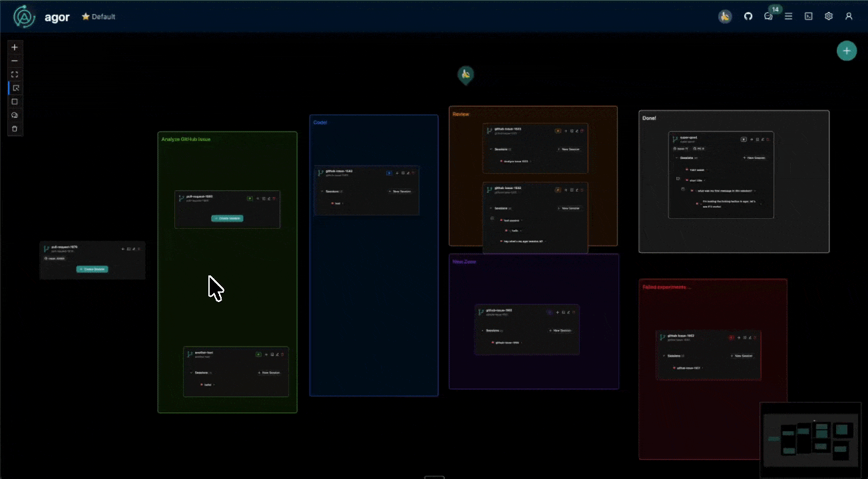Image resolution: width=868 pixels, height=479 pixels.
Task: Open the hamburger list menu in header
Action: click(788, 17)
